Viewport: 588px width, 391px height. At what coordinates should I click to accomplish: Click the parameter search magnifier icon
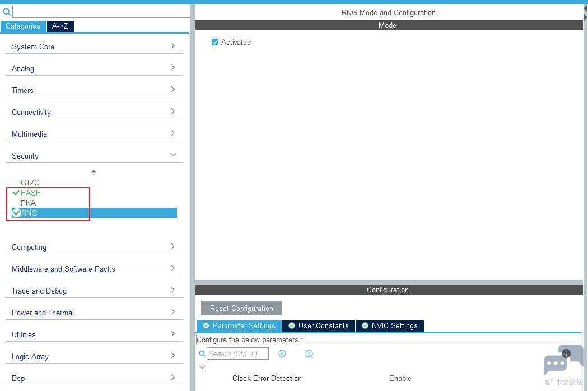[202, 353]
